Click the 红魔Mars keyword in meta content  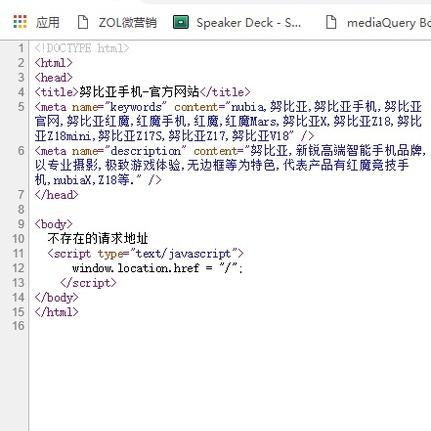(251, 122)
